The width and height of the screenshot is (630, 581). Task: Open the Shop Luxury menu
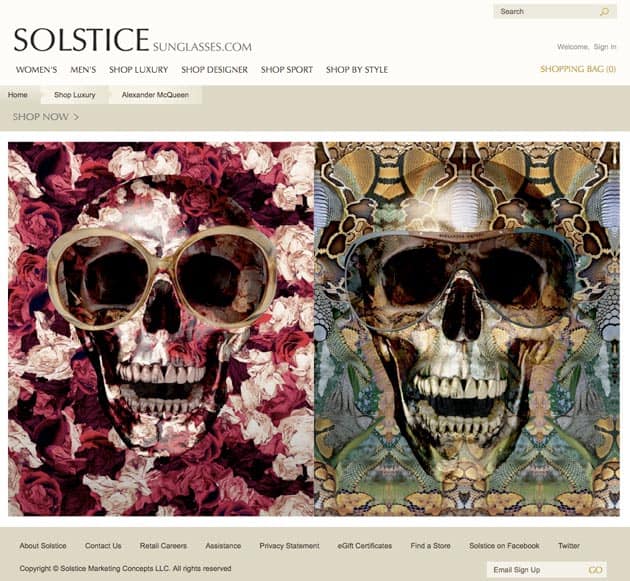click(x=139, y=70)
